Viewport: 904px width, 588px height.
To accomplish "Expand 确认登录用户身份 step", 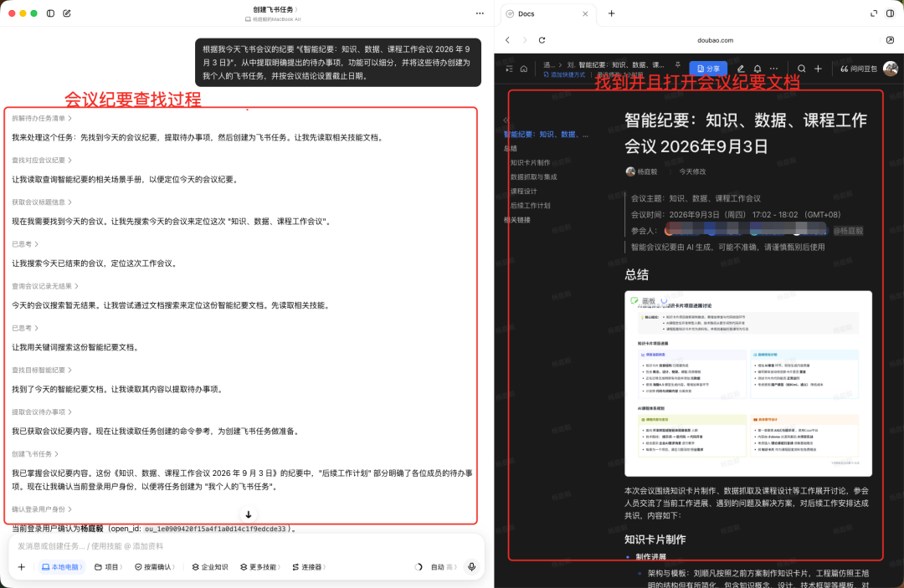I will (x=42, y=509).
